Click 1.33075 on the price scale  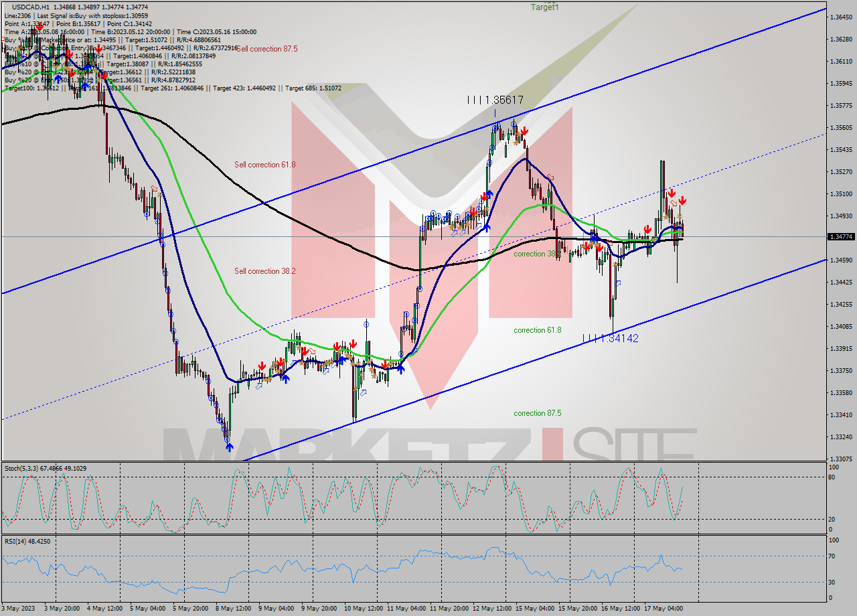pos(841,459)
